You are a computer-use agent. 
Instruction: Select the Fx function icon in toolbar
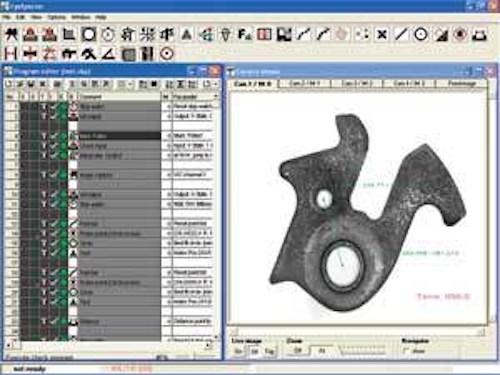pos(245,34)
